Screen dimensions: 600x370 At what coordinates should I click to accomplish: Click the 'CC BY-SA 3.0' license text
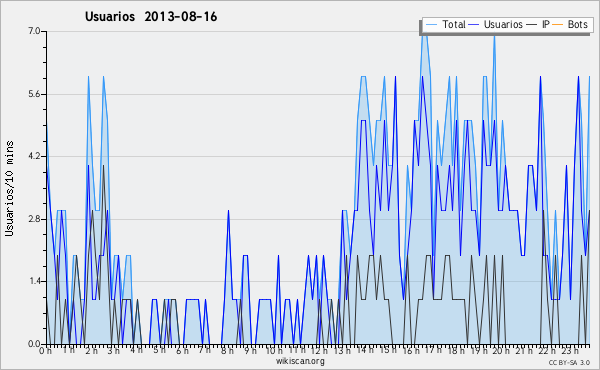click(569, 363)
